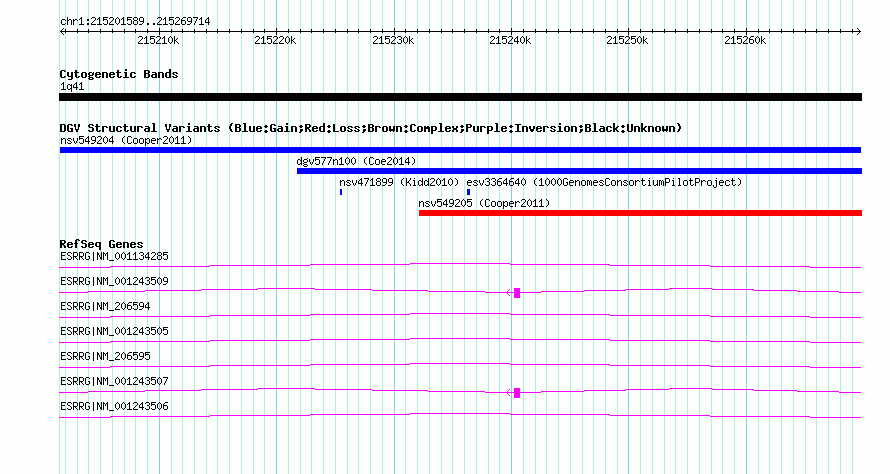
Task: Click the exon box on ESRRG NM_001243509 track
Action: tap(517, 293)
